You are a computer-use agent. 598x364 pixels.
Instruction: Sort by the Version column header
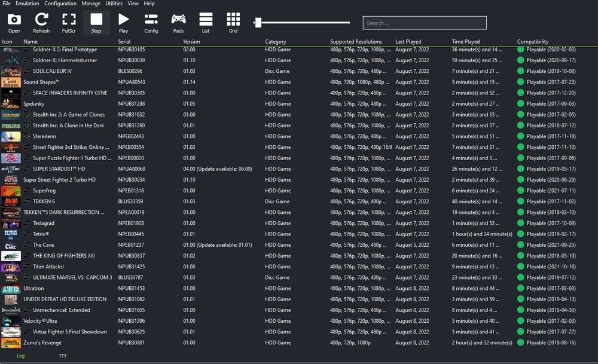[x=191, y=42]
